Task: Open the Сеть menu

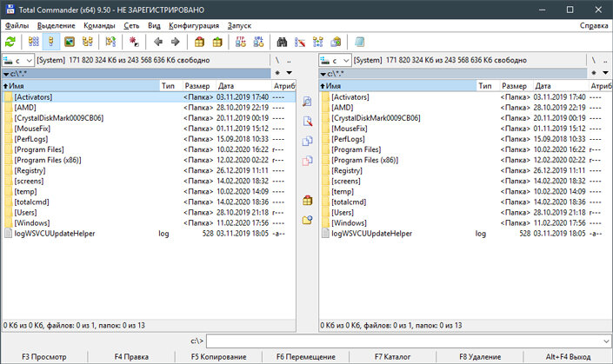Action: point(131,26)
